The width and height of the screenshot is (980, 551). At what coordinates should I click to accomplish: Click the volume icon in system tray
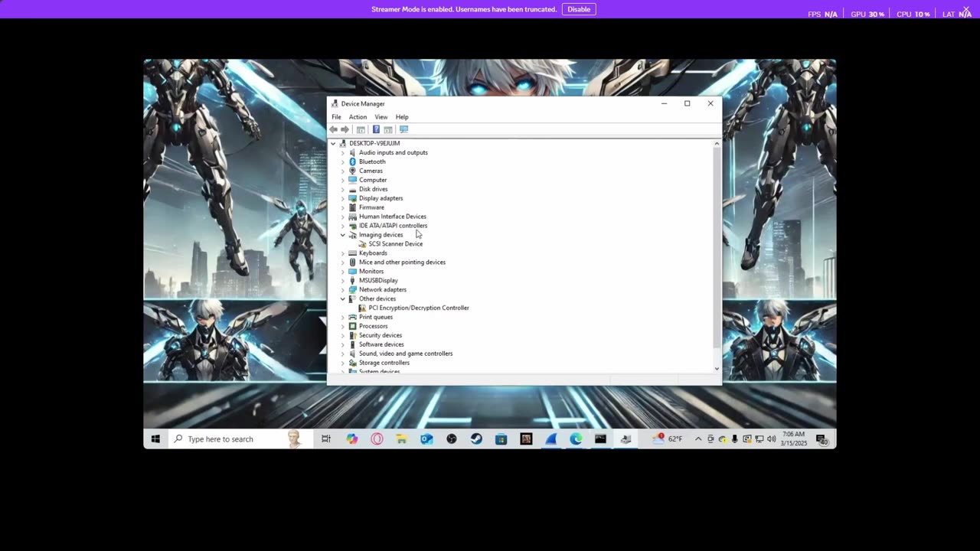pyautogui.click(x=771, y=439)
